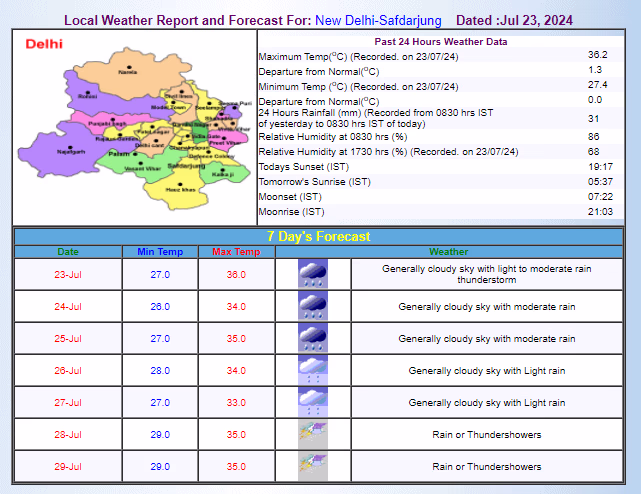Click the 23-Jul thunderstorm rain weather icon
The width and height of the screenshot is (641, 494).
coord(313,275)
